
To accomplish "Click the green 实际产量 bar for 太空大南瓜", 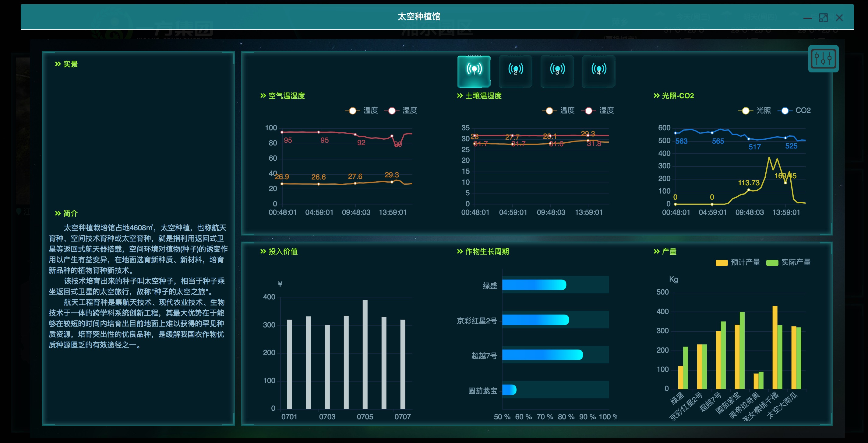I will click(799, 358).
